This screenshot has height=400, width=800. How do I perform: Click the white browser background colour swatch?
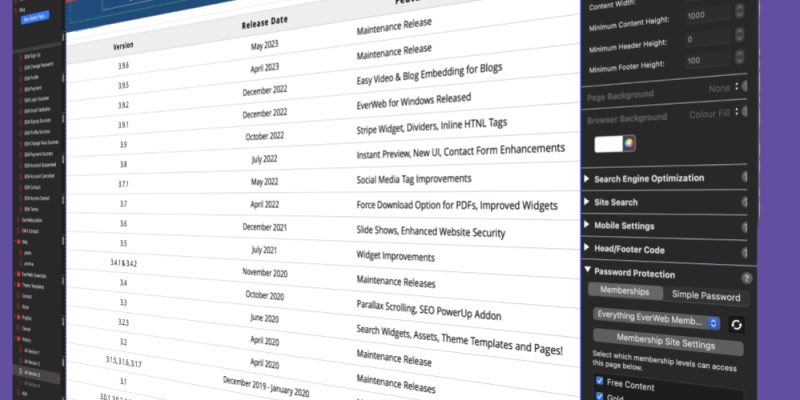(609, 144)
